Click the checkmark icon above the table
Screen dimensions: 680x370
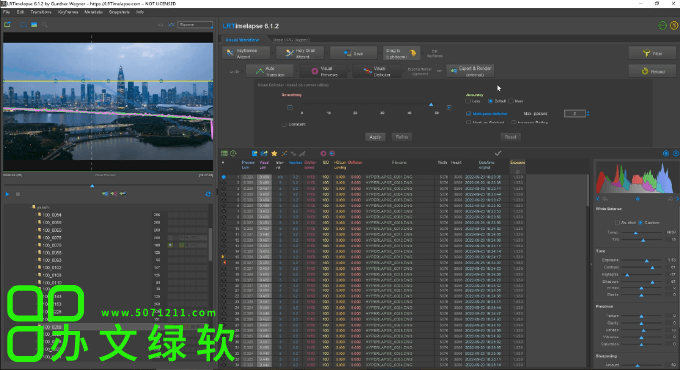(x=498, y=153)
